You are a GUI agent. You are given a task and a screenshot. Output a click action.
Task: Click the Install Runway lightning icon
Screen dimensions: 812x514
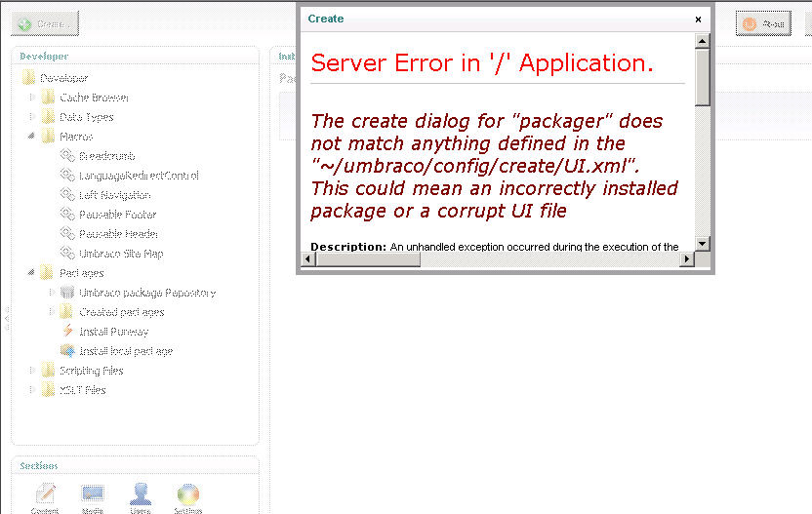click(x=68, y=331)
